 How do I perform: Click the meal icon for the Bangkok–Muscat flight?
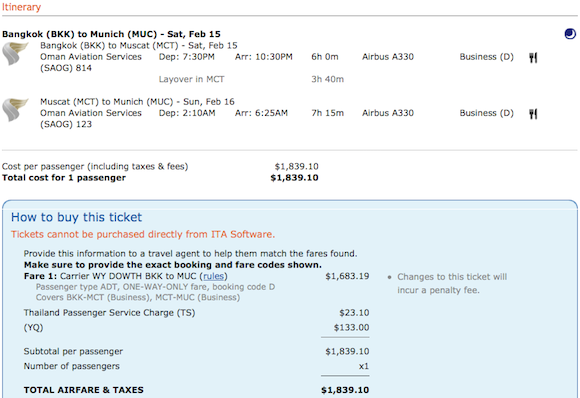[533, 57]
